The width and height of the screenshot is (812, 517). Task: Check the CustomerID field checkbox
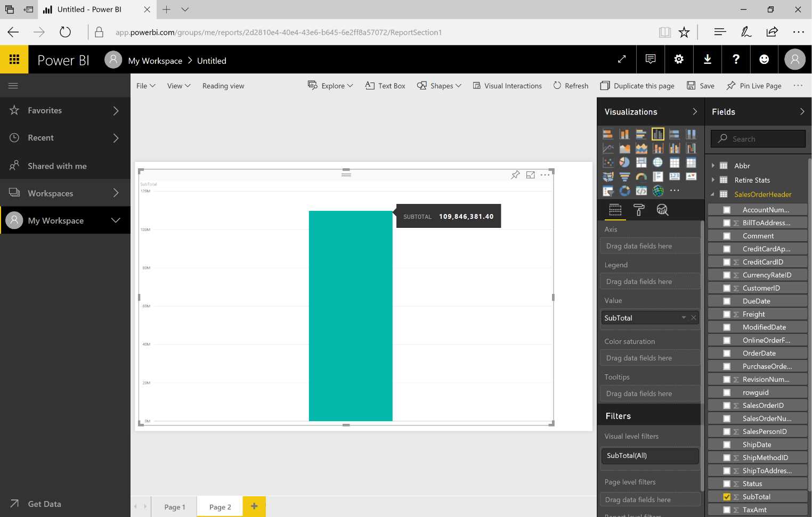point(728,288)
